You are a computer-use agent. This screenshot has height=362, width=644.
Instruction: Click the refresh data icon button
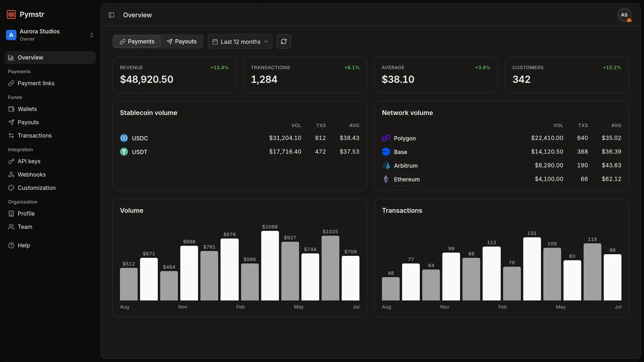[x=284, y=41]
